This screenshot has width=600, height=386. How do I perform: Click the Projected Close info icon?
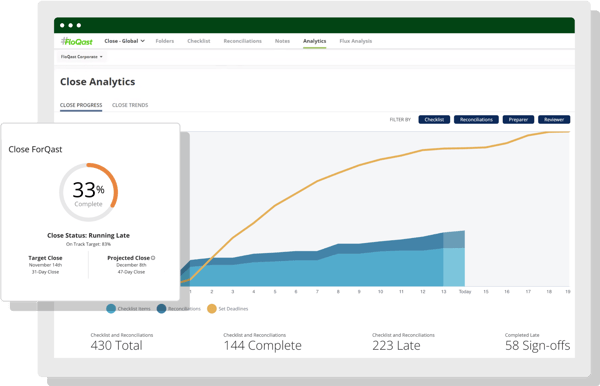coord(153,258)
